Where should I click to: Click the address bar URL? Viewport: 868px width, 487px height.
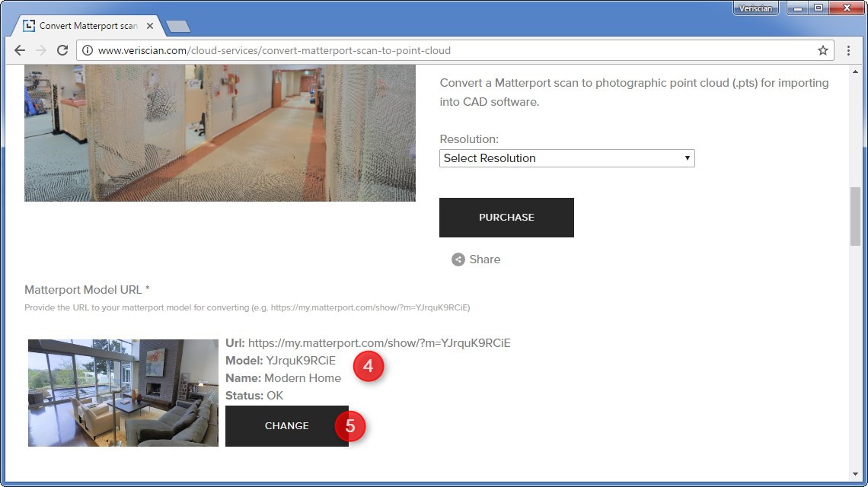[x=274, y=50]
